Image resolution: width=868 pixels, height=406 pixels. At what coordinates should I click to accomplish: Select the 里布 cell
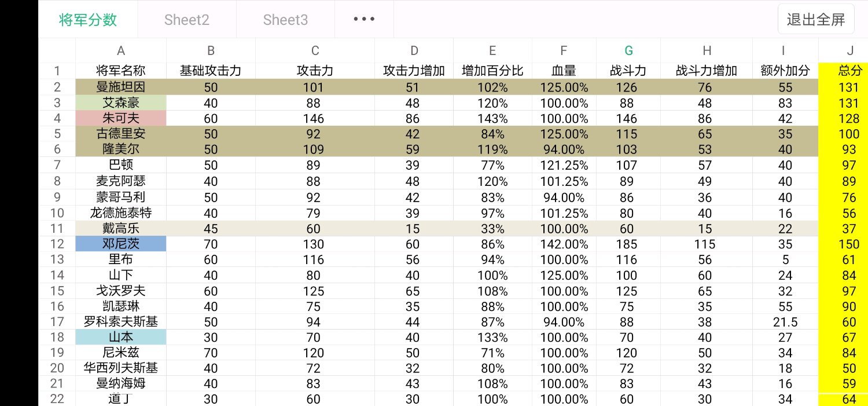(121, 259)
